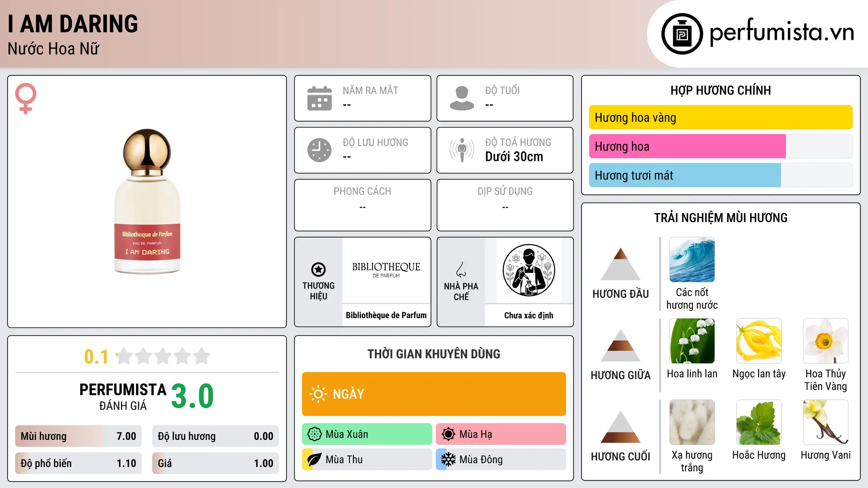Screen dimensions: 868x488
Task: Click the green 3.0 Perfumista score
Action: [192, 396]
